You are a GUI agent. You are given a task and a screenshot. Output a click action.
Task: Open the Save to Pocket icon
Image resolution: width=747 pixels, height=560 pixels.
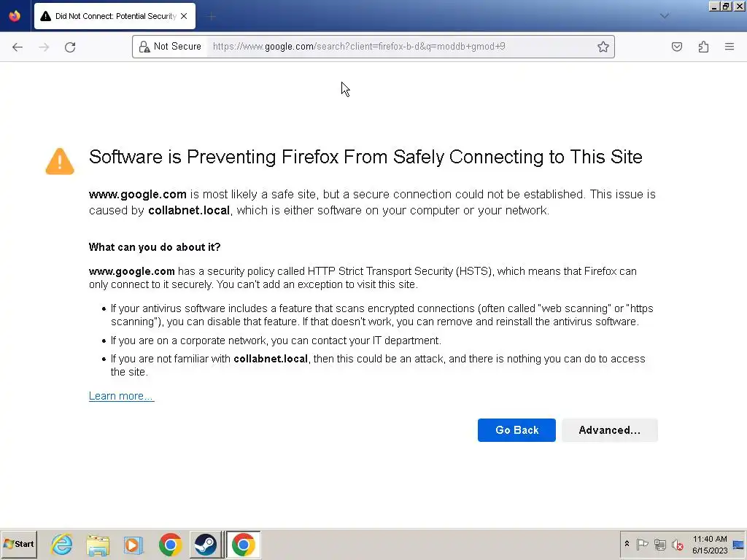click(x=676, y=47)
